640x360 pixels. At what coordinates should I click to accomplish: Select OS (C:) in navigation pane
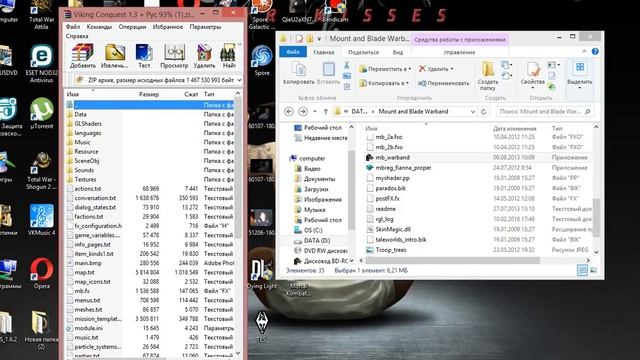[x=313, y=230]
